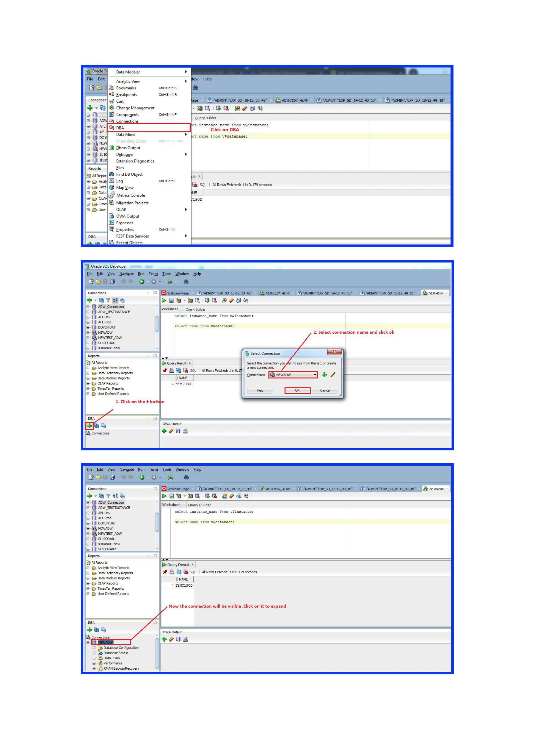Open the Data Miner submenu entry
The width and height of the screenshot is (535, 756).
(x=149, y=134)
